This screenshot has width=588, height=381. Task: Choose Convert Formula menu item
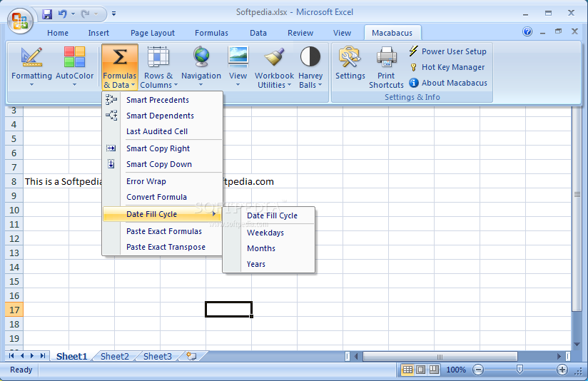point(163,197)
